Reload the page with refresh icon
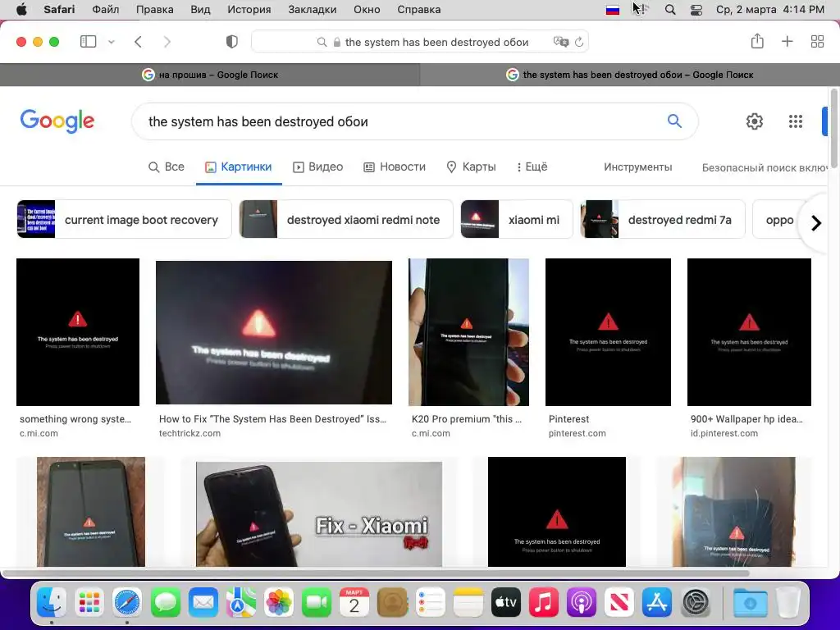Image resolution: width=840 pixels, height=630 pixels. click(x=579, y=42)
